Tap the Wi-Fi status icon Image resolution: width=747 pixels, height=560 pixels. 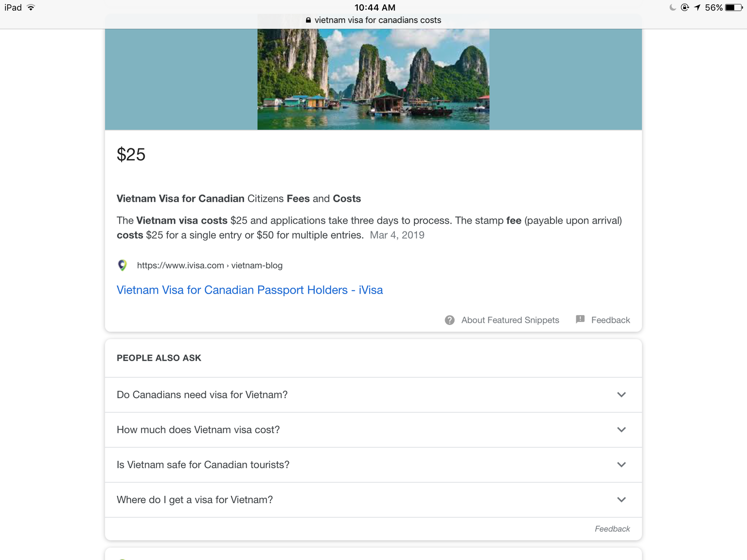tap(31, 8)
